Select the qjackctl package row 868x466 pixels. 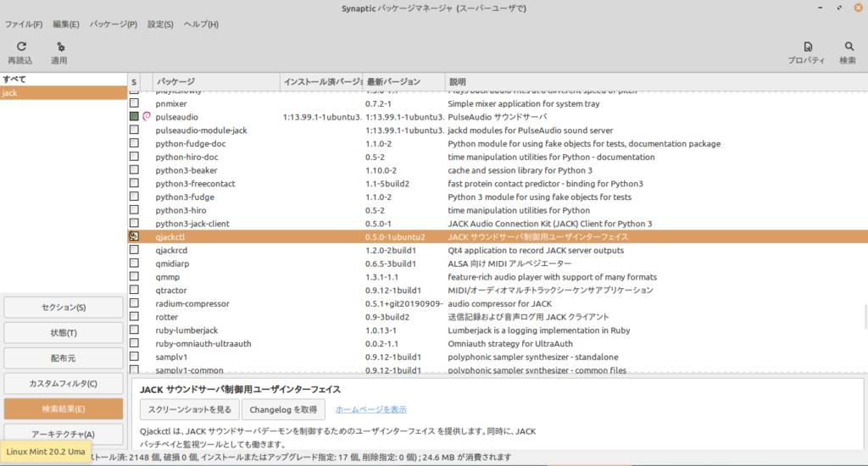click(x=498, y=236)
